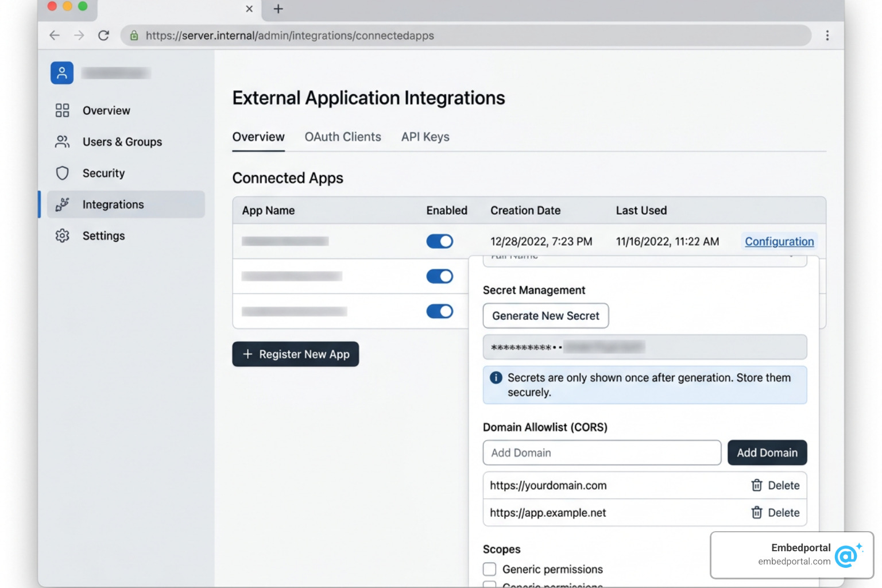Click the Enabled column header
This screenshot has height=588, width=882.
click(447, 211)
